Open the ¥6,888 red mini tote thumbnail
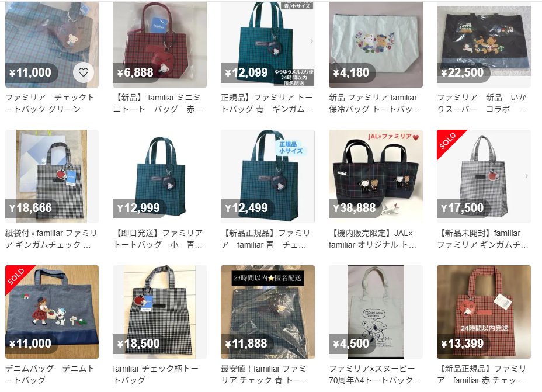Image resolution: width=542 pixels, height=392 pixels. [x=159, y=44]
